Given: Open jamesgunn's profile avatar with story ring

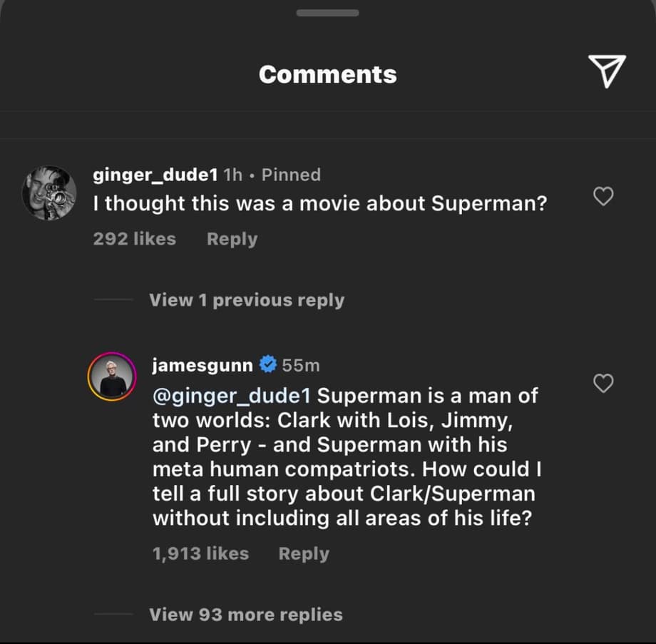Looking at the screenshot, I should pyautogui.click(x=112, y=377).
